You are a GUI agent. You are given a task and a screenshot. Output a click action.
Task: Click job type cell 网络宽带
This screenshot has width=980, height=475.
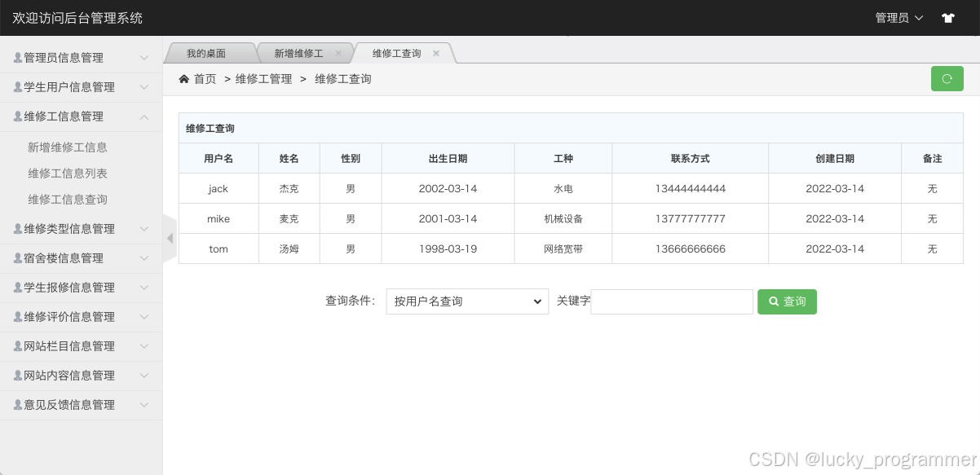[563, 249]
